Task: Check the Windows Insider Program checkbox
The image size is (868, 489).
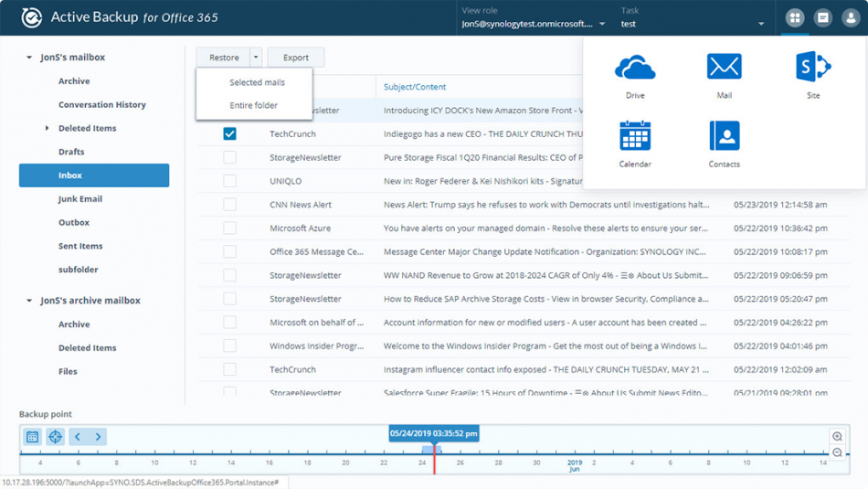Action: point(229,345)
